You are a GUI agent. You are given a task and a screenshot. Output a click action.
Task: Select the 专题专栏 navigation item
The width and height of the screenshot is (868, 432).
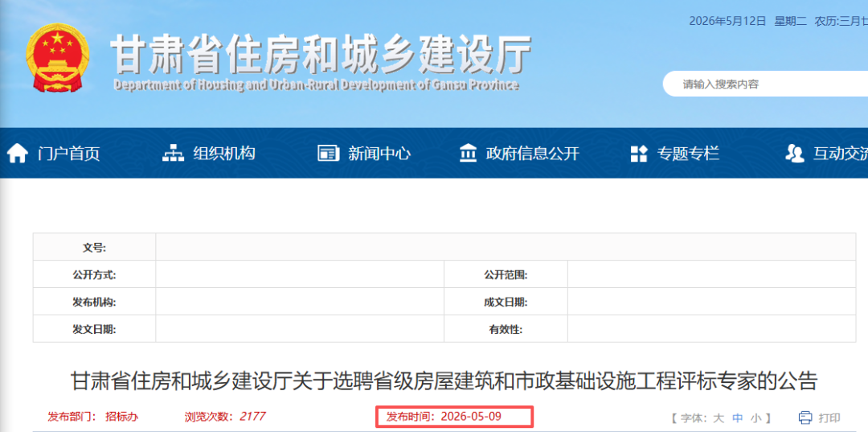pos(688,154)
